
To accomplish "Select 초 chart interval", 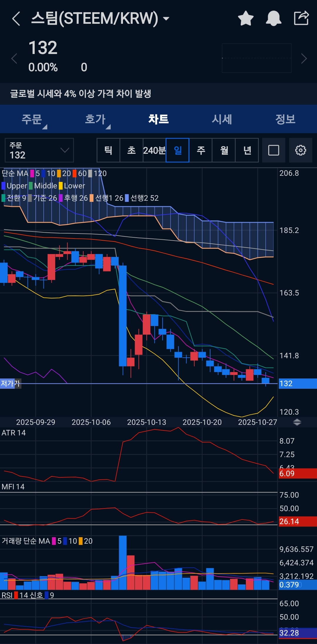I will click(131, 150).
